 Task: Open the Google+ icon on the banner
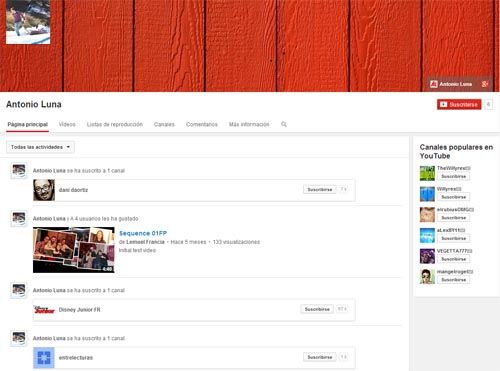[485, 84]
